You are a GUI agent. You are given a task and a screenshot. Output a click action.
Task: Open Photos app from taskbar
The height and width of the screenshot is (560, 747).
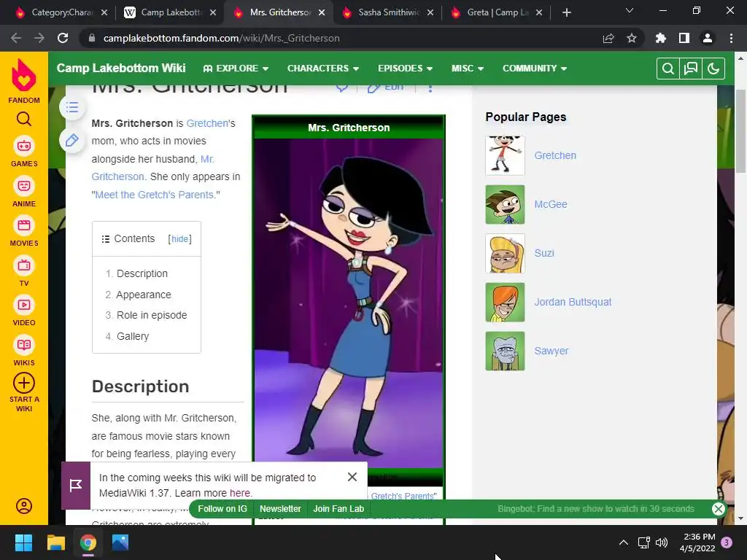[120, 542]
